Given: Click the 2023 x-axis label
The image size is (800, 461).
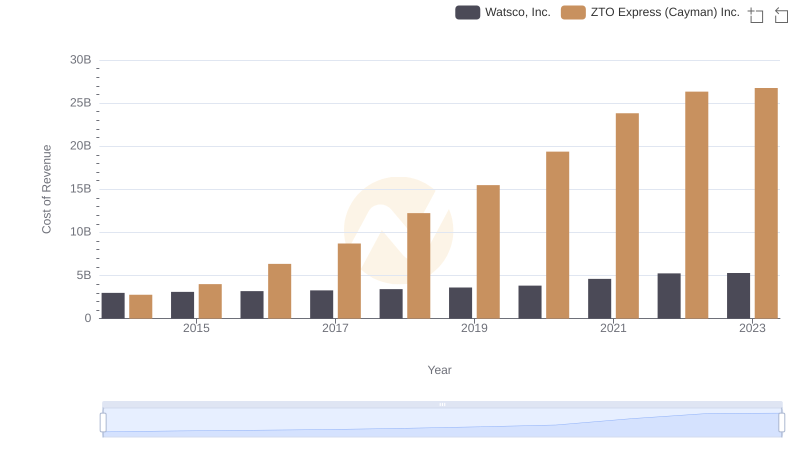Looking at the screenshot, I should [752, 328].
